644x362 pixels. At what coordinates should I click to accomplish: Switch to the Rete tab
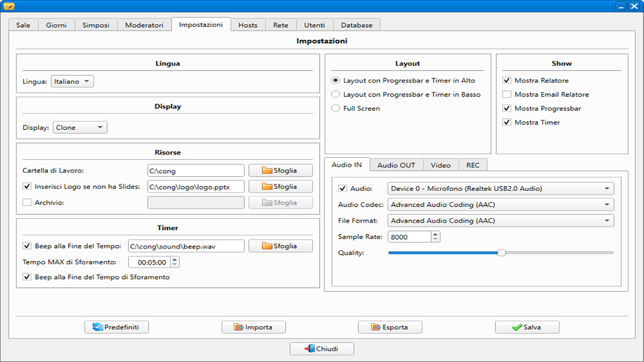tap(281, 25)
